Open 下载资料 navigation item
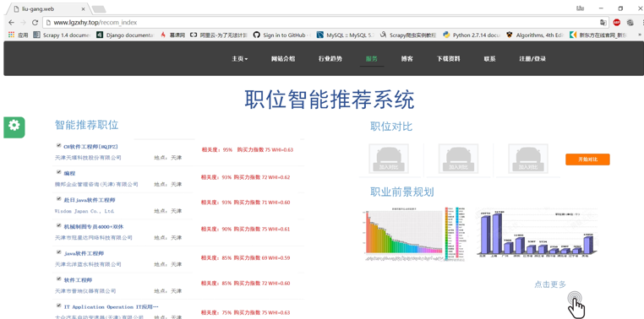 pyautogui.click(x=449, y=58)
